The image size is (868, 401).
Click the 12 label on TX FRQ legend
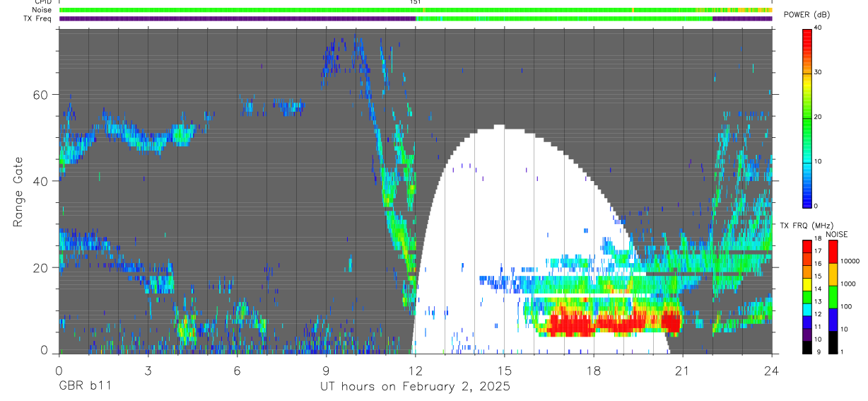(818, 314)
